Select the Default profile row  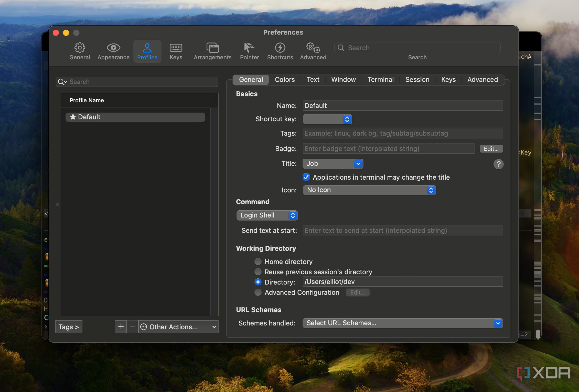click(135, 117)
